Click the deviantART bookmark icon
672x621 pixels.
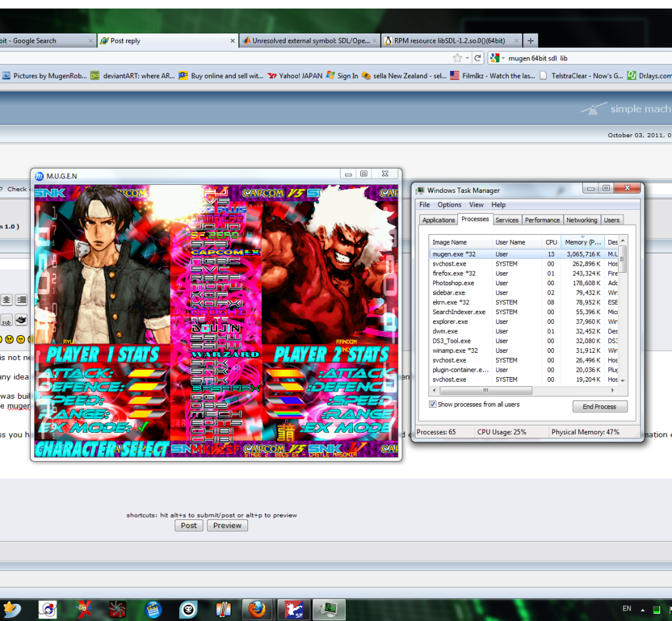[x=94, y=75]
